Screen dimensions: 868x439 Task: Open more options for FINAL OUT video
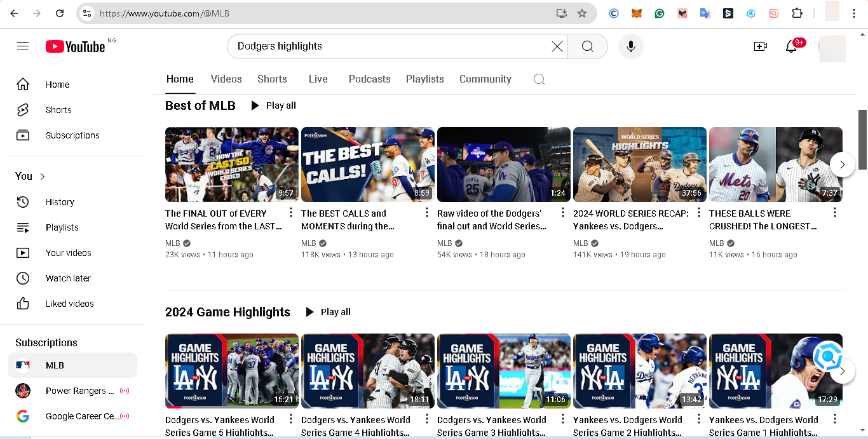pyautogui.click(x=291, y=213)
